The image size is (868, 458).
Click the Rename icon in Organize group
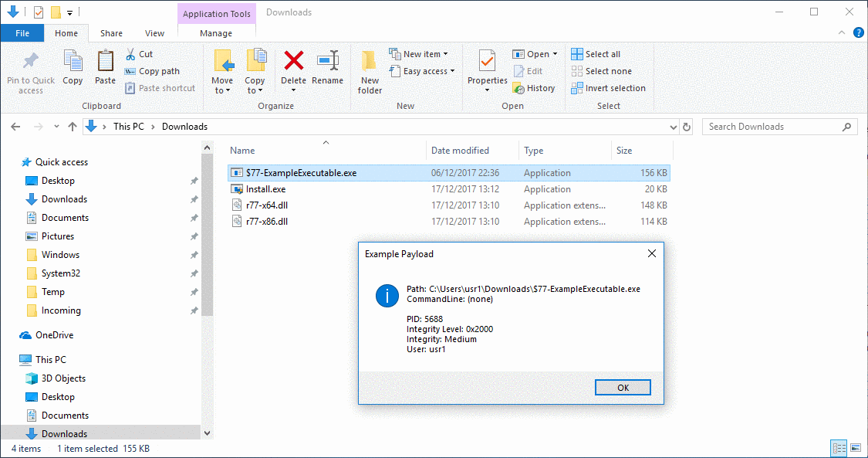(x=328, y=62)
